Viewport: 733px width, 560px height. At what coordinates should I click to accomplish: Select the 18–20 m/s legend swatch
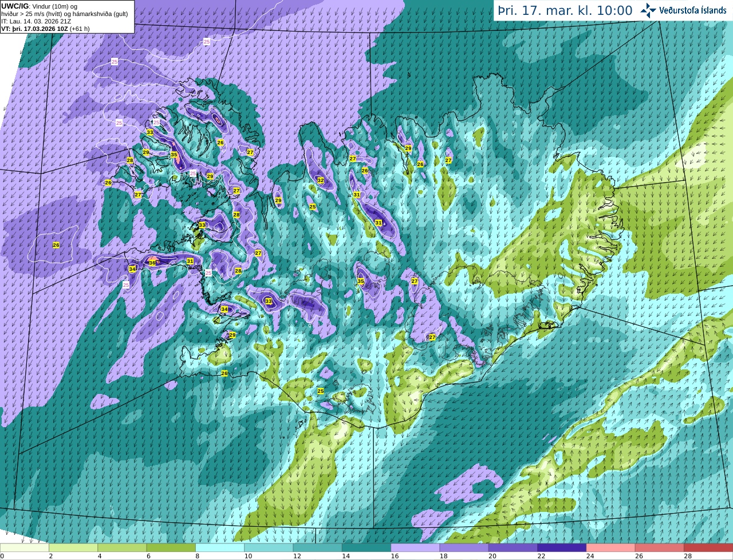tap(464, 547)
